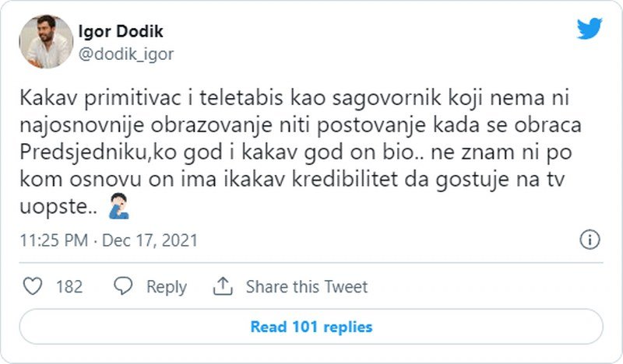The height and width of the screenshot is (364, 623).
Task: Open the tweet info circle icon
Action: tap(590, 239)
